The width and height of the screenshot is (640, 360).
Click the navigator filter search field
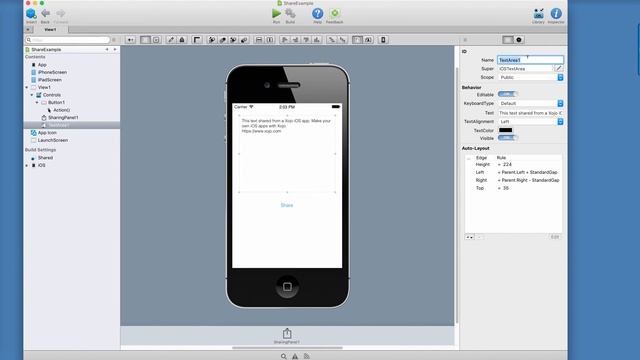click(x=68, y=40)
